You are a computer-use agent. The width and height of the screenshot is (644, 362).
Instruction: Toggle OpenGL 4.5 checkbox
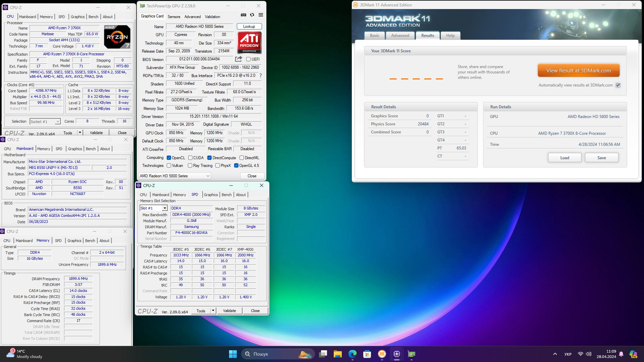coord(236,166)
